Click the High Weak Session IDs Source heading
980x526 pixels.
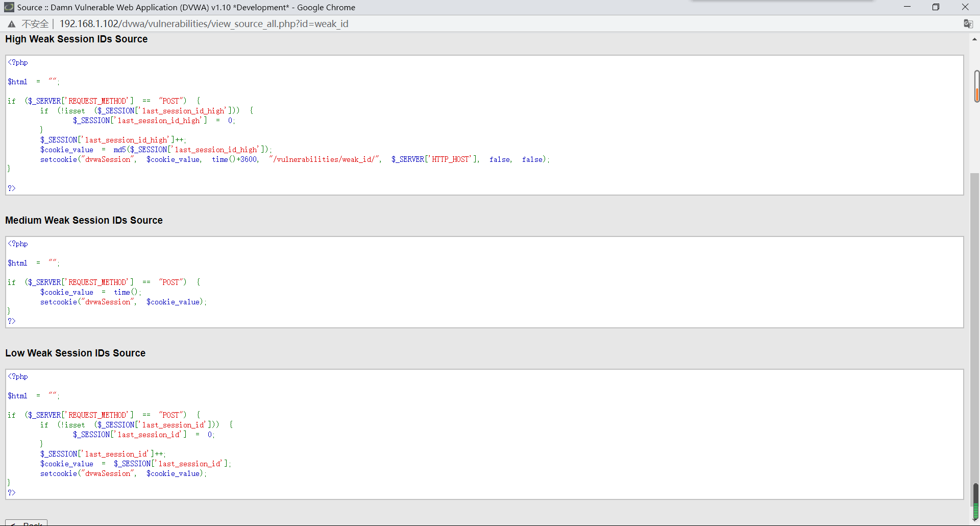[x=76, y=39]
